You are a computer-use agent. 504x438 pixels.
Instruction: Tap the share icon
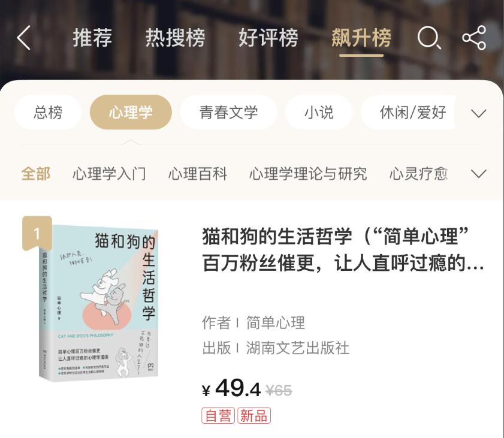[474, 38]
